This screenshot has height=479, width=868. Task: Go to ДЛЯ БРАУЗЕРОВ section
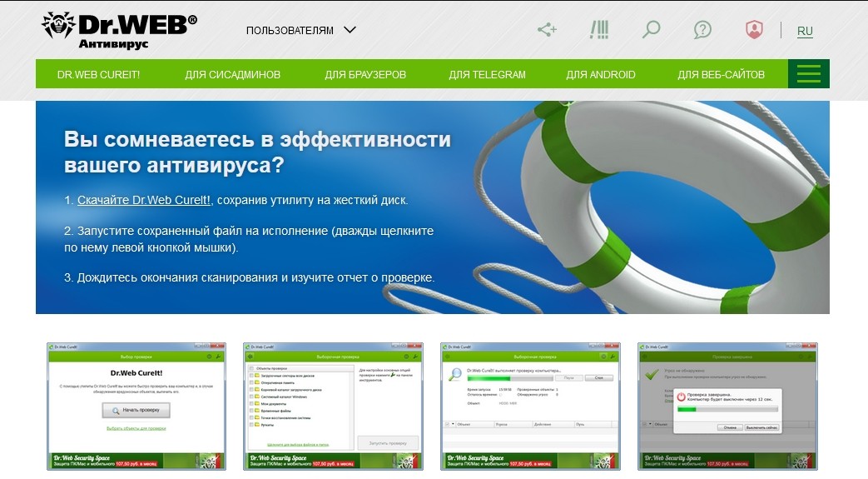click(x=365, y=75)
